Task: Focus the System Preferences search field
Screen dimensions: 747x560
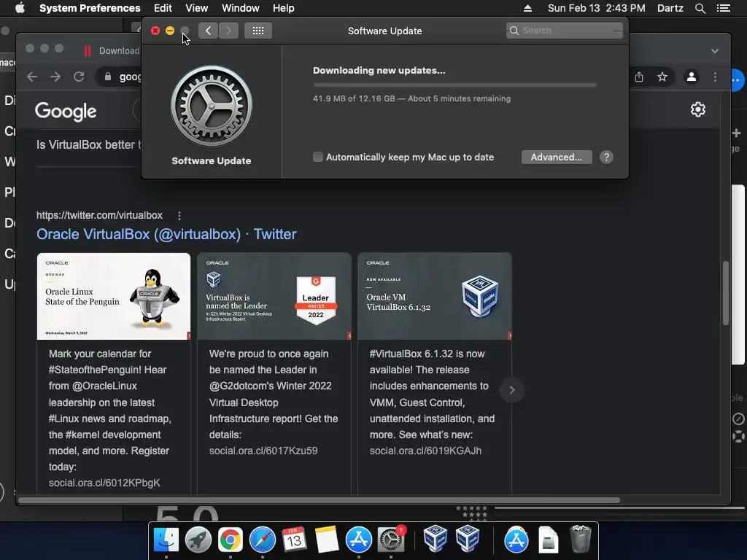Action: [x=565, y=31]
